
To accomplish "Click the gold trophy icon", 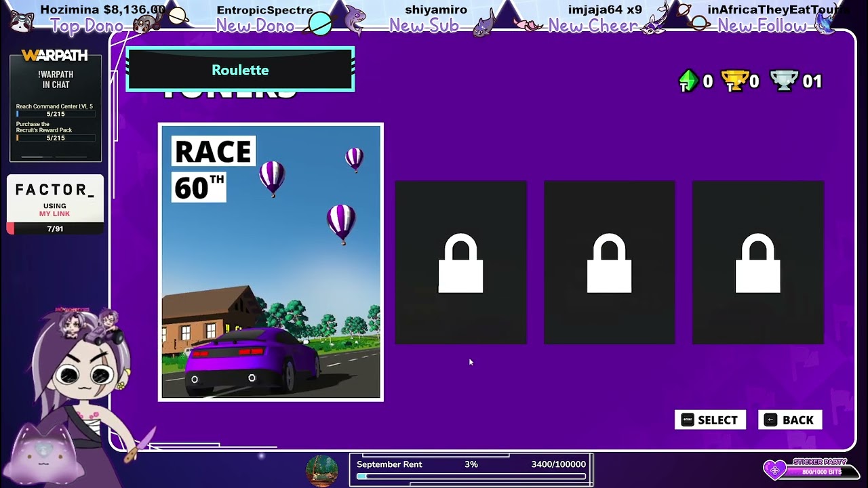I will click(x=735, y=81).
